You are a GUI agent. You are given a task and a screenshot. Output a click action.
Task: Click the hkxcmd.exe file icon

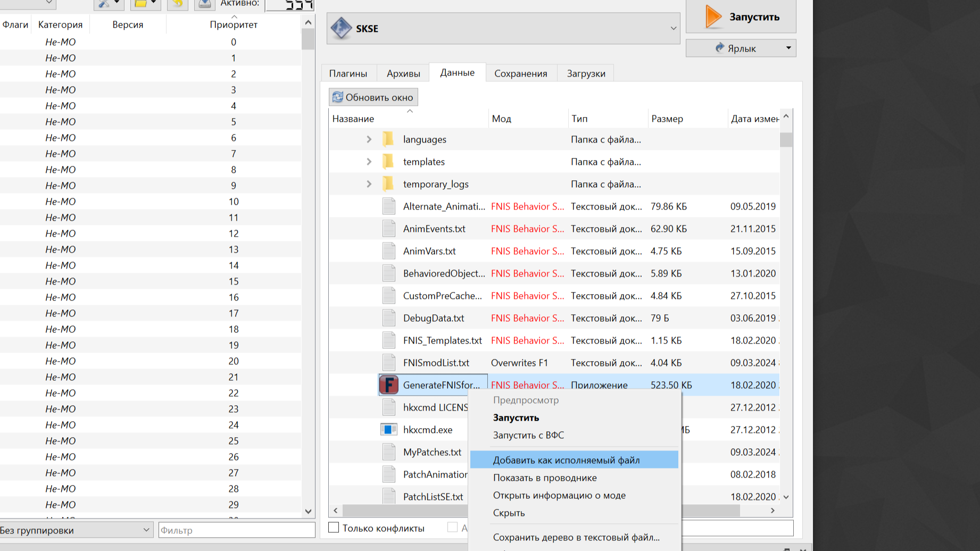(x=389, y=429)
